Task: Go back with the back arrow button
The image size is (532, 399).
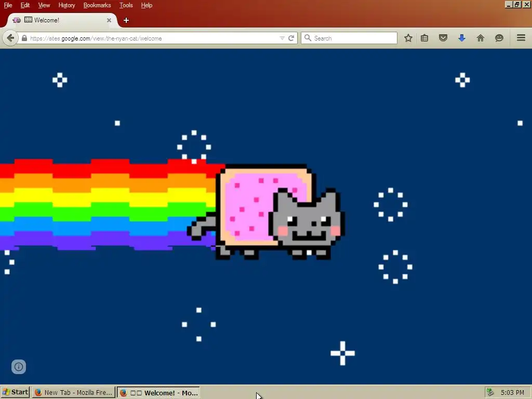Action: pos(10,38)
